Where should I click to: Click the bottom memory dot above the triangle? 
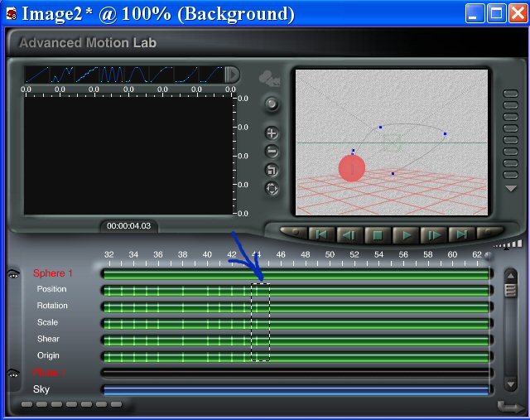tap(510, 175)
